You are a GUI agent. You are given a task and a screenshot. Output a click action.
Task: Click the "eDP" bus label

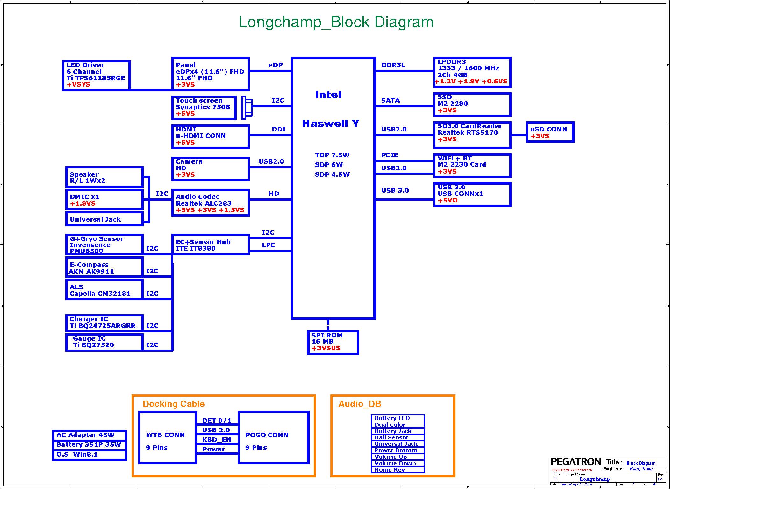click(276, 65)
